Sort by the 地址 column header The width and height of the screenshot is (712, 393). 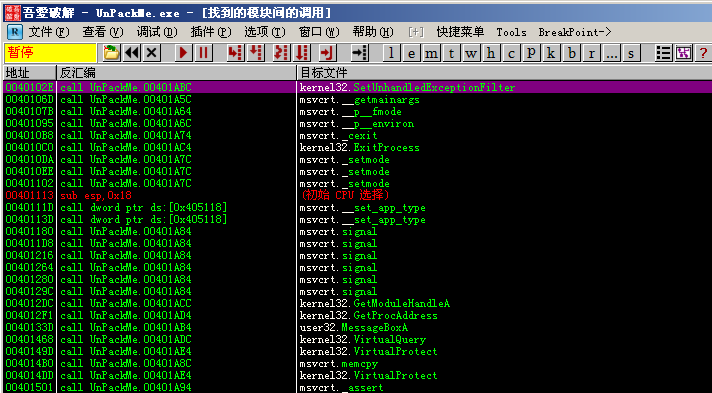(29, 73)
